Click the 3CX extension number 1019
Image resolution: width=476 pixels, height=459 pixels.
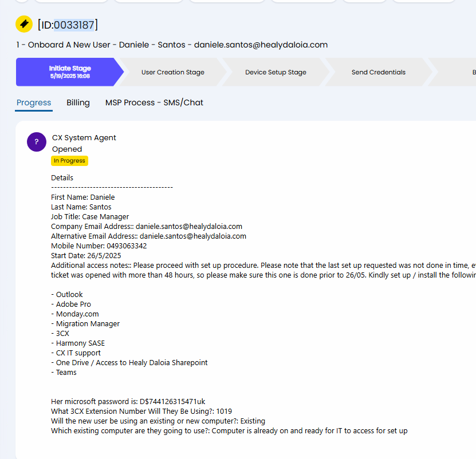(x=224, y=411)
